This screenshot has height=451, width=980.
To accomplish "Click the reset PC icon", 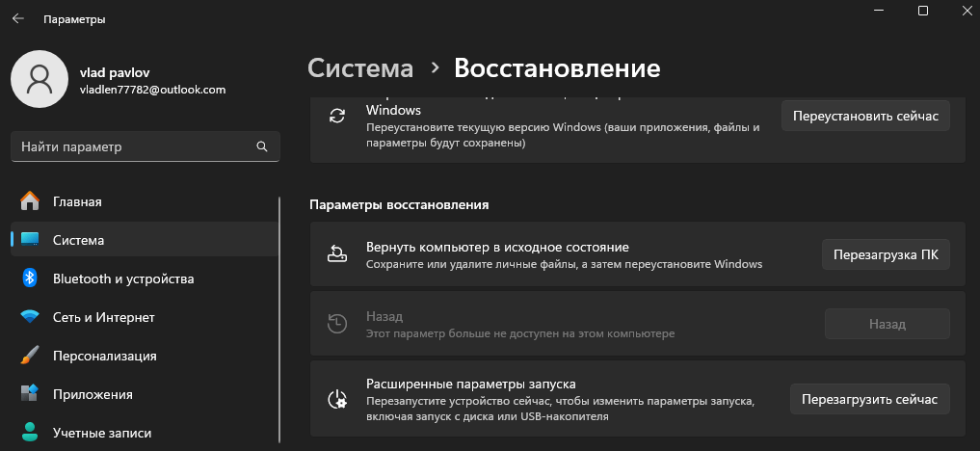I will pyautogui.click(x=337, y=253).
